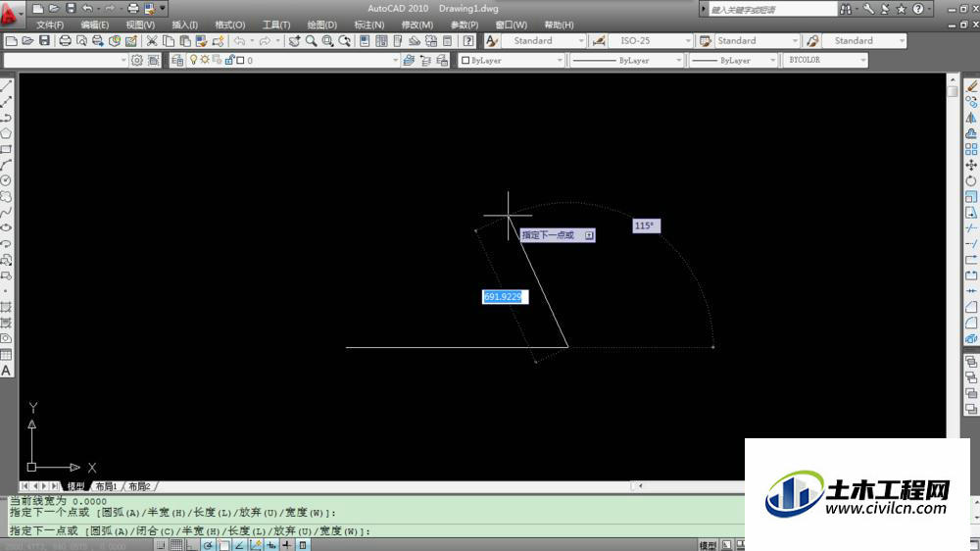
Task: Select the Hatch tool
Action: [6, 307]
